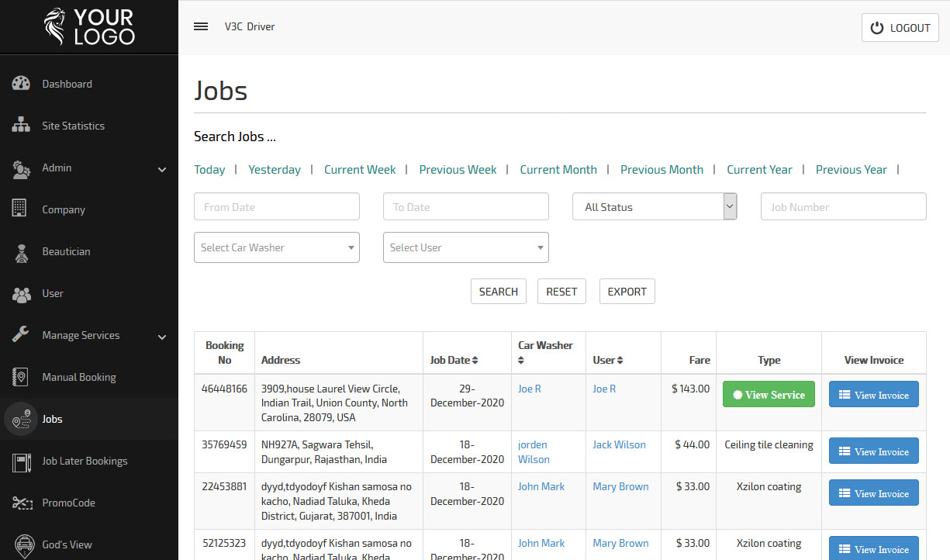
Task: Expand the Manage Services submenu chevron
Action: pyautogui.click(x=162, y=337)
